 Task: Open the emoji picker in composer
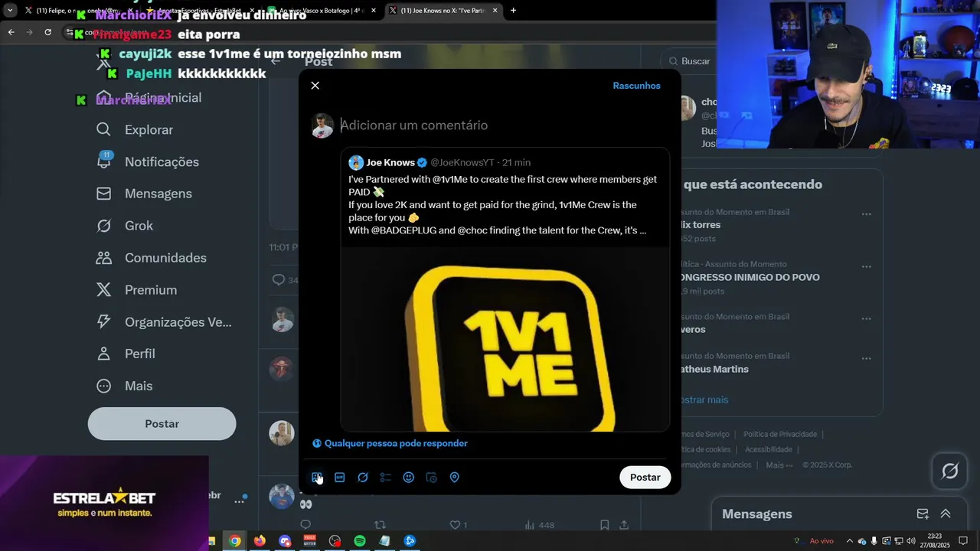coord(409,478)
